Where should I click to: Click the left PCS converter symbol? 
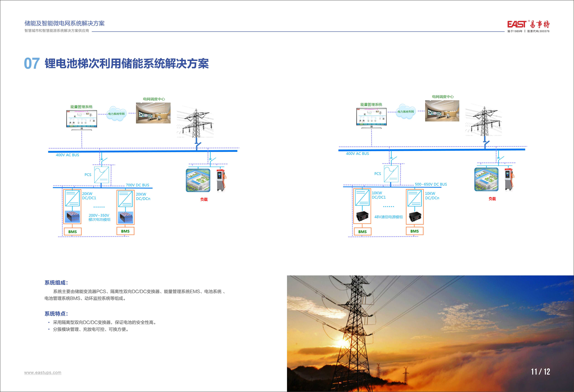point(101,175)
